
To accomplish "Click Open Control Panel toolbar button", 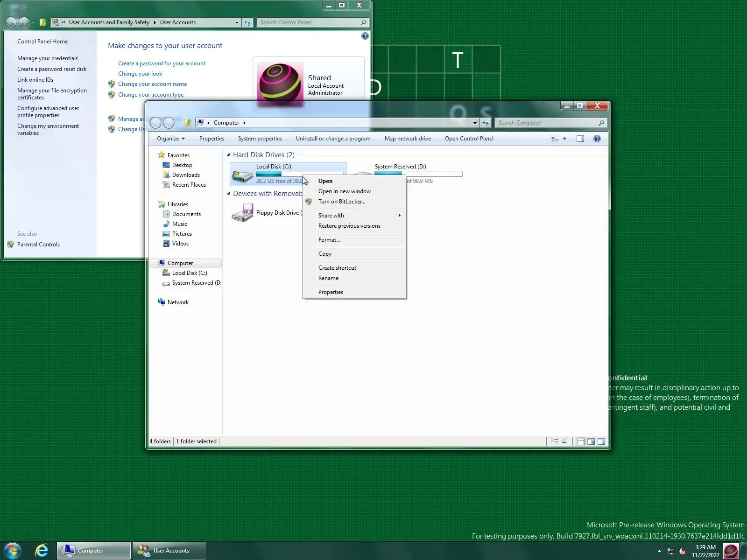I will pyautogui.click(x=469, y=139).
